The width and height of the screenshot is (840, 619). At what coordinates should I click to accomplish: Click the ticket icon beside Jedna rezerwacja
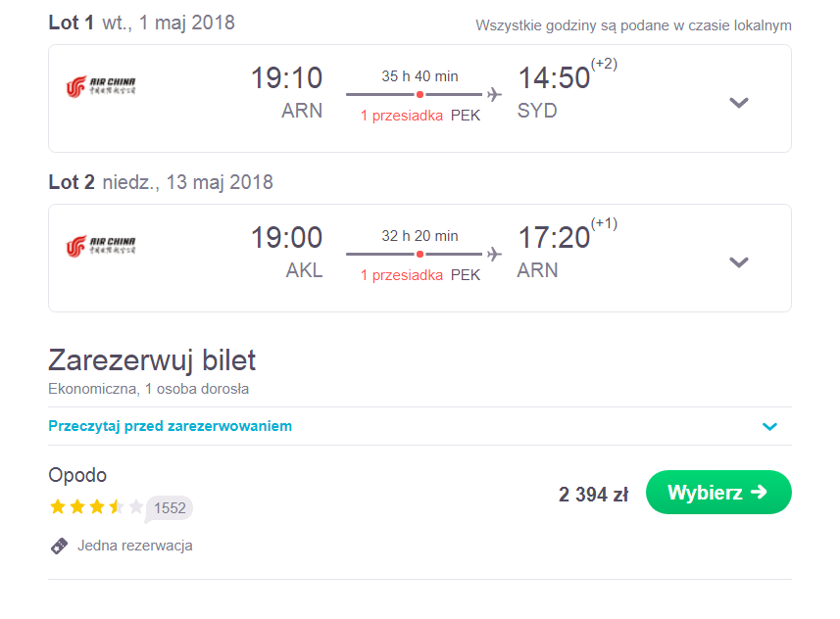[x=60, y=547]
